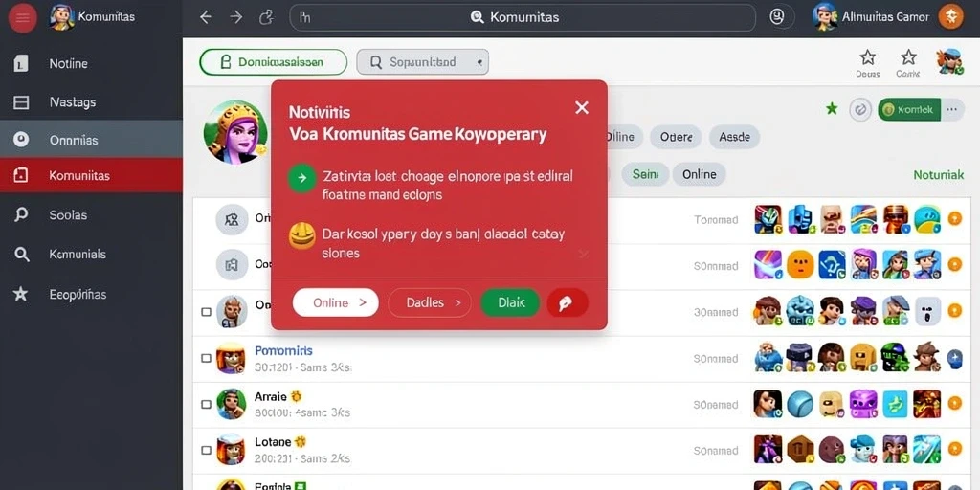The image size is (980, 490).
Task: Select the Online filter chip
Action: [700, 174]
